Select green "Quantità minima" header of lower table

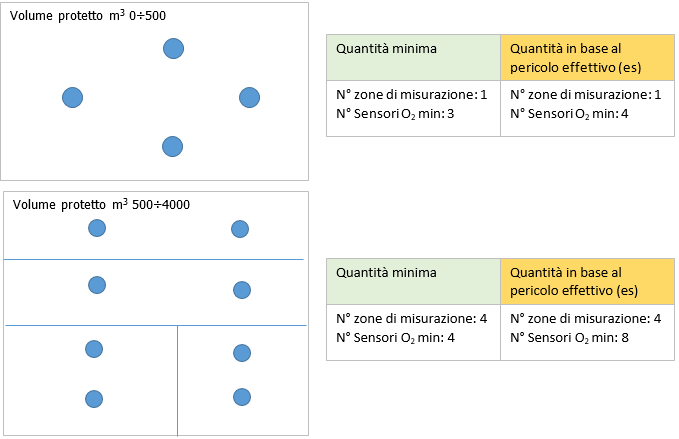[x=413, y=281]
